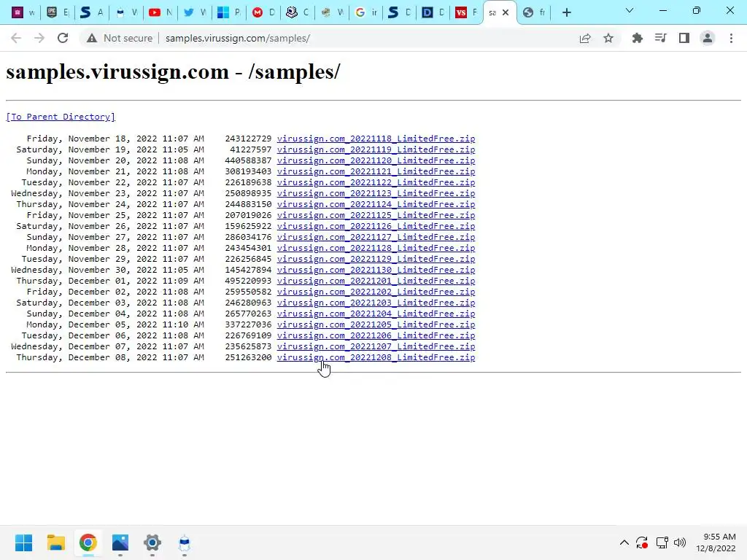Download virussign.com_20221203_LimitedFree.zip
Screen dimensions: 747x560
376,303
